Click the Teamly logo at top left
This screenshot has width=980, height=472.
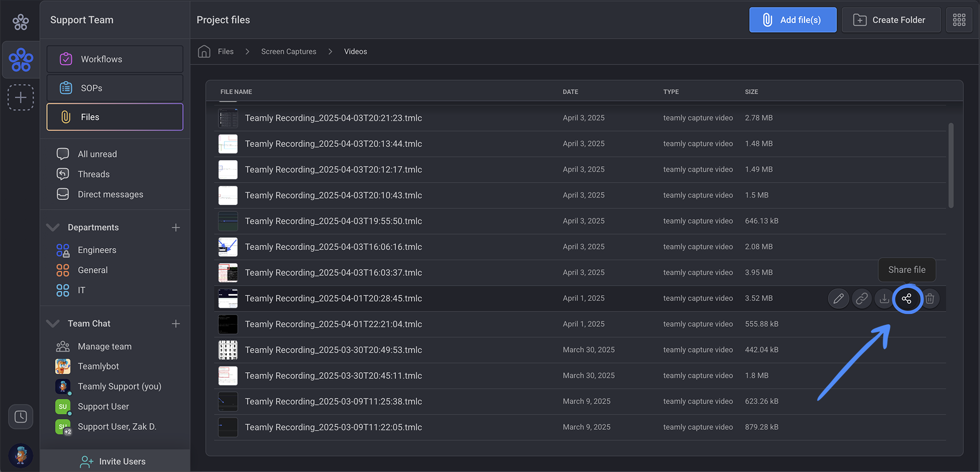point(21,22)
